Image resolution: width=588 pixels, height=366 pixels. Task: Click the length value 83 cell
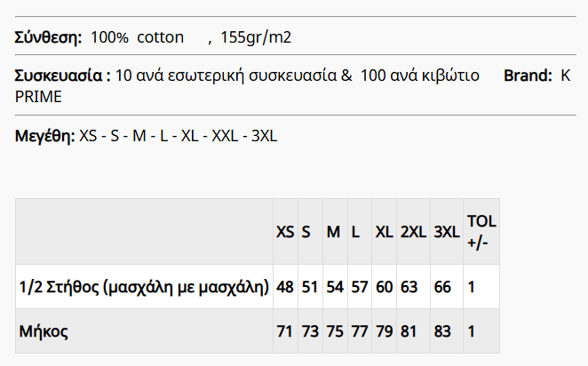[443, 332]
